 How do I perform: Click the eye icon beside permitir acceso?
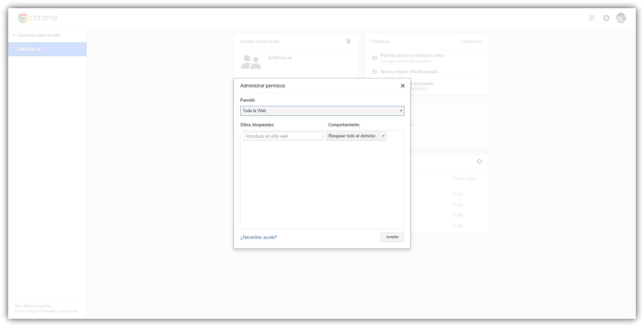click(375, 58)
